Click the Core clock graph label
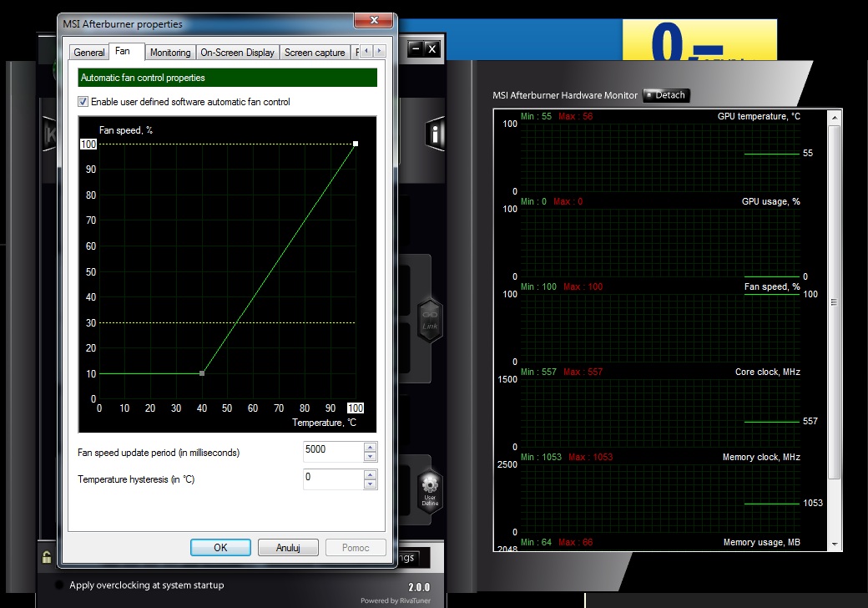 click(x=767, y=372)
